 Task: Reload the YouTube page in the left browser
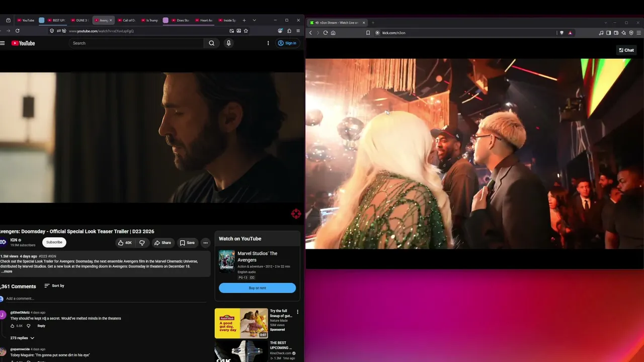[x=17, y=31]
